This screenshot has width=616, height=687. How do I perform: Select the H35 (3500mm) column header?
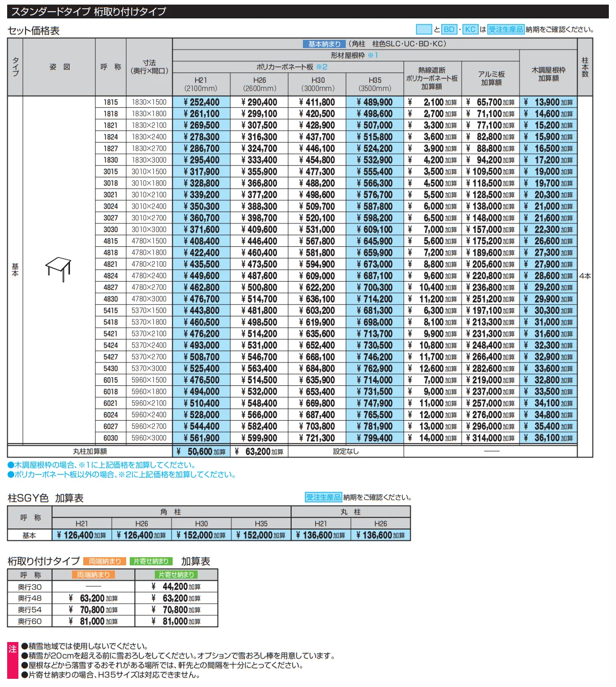[375, 84]
